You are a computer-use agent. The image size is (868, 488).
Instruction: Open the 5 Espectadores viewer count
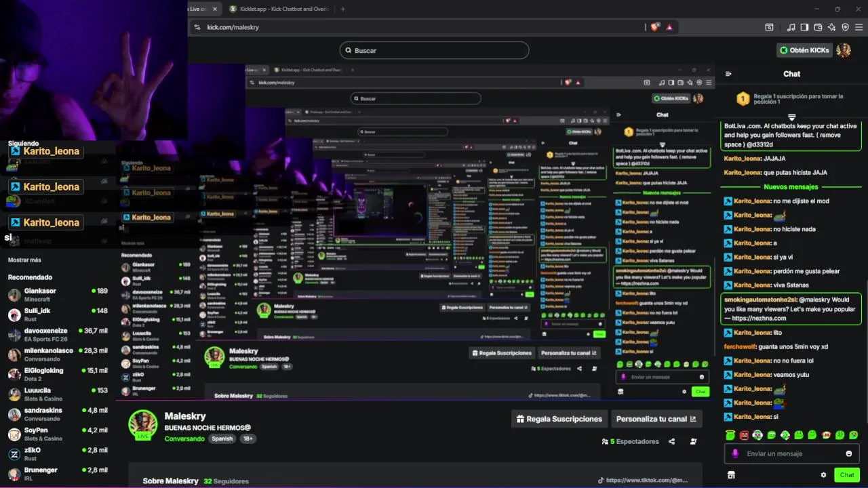coord(631,441)
